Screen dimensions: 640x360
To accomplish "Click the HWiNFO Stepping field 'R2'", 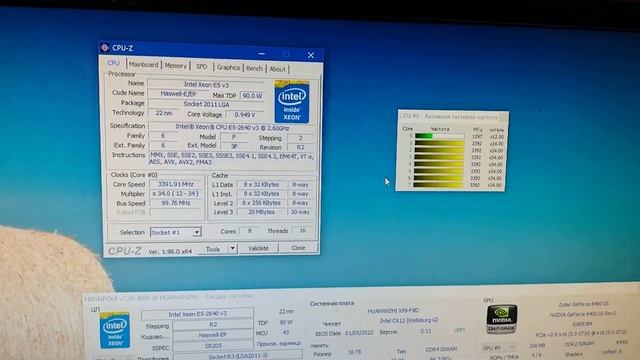I will [213, 325].
